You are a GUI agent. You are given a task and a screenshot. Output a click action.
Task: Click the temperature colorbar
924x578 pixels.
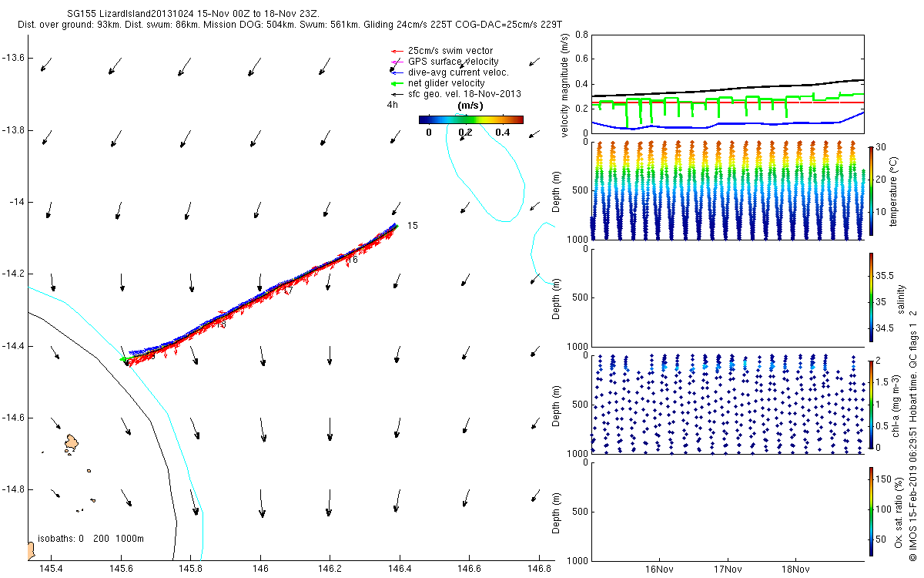[871, 190]
